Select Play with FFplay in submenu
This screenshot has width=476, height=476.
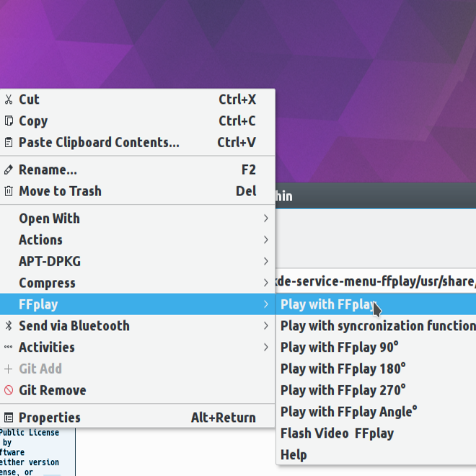pos(376,304)
